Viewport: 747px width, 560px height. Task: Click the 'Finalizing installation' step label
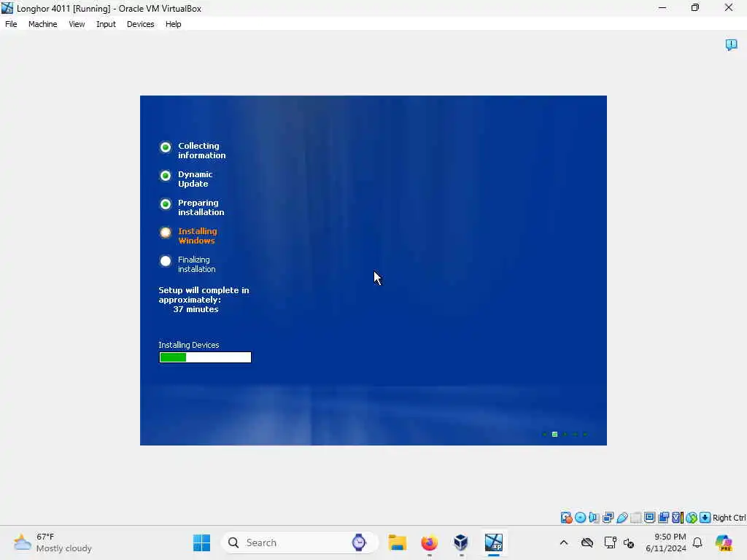[196, 264]
